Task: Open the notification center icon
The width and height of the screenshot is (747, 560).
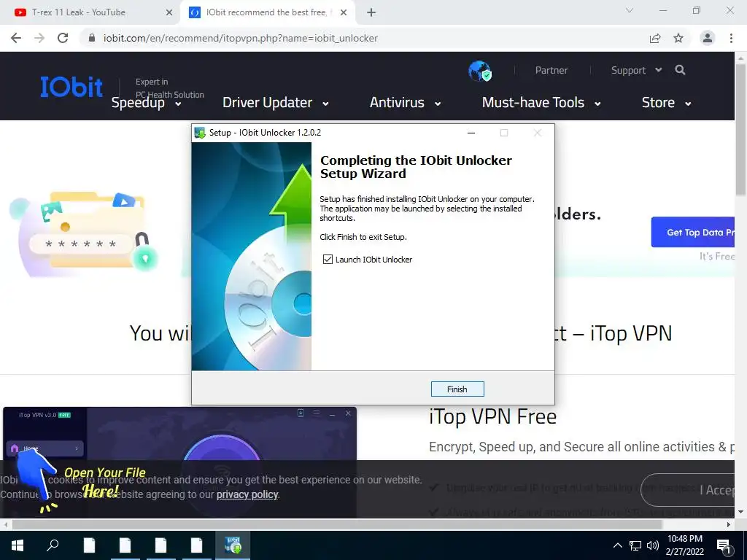Action: click(724, 547)
